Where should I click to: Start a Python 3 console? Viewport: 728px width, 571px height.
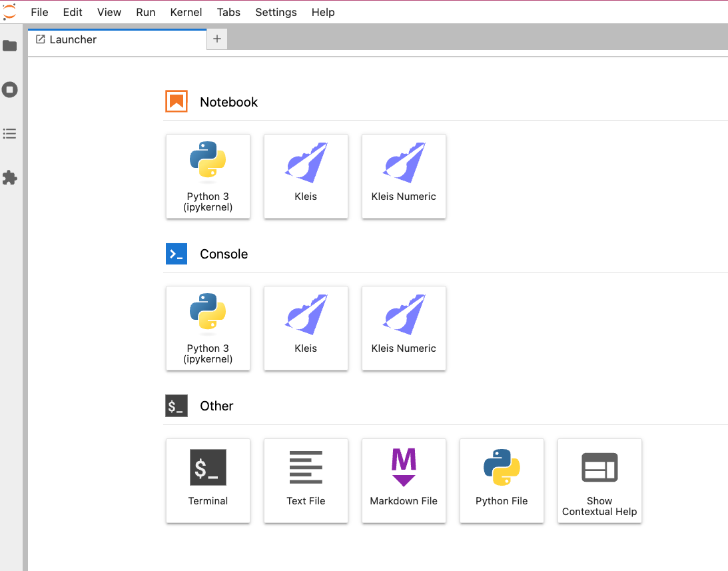click(x=208, y=328)
